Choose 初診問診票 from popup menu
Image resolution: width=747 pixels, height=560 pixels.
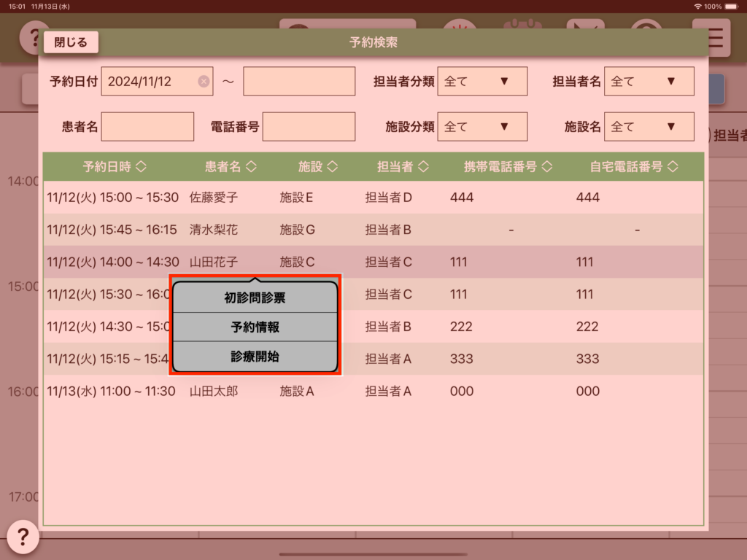pyautogui.click(x=255, y=298)
